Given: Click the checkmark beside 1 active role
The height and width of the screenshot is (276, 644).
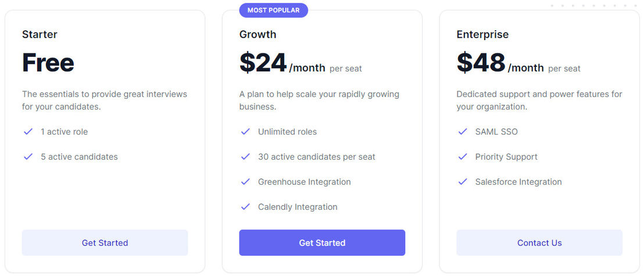Looking at the screenshot, I should [x=28, y=132].
